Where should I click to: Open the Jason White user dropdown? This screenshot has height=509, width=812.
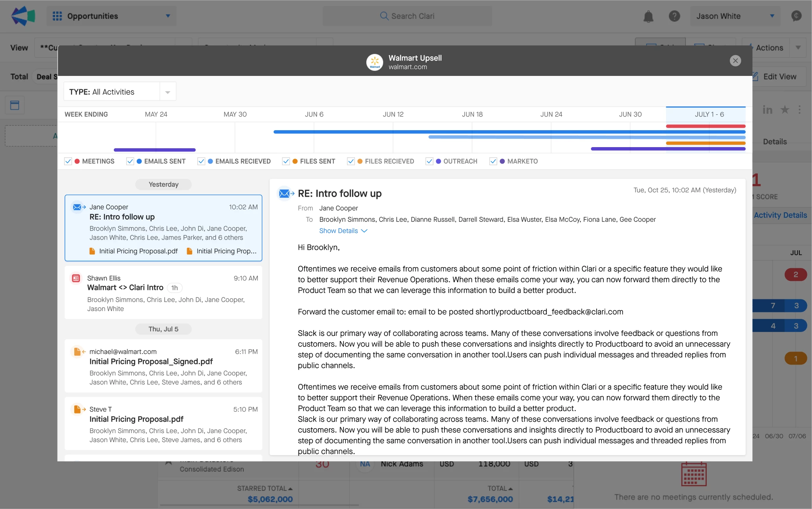(x=735, y=16)
